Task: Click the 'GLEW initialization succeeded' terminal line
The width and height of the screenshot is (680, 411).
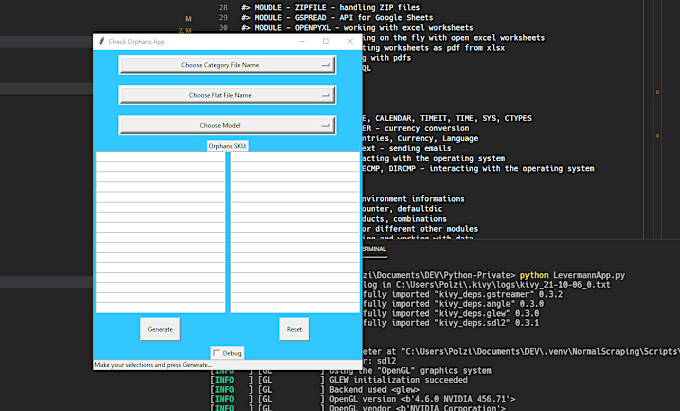Action: [x=398, y=380]
